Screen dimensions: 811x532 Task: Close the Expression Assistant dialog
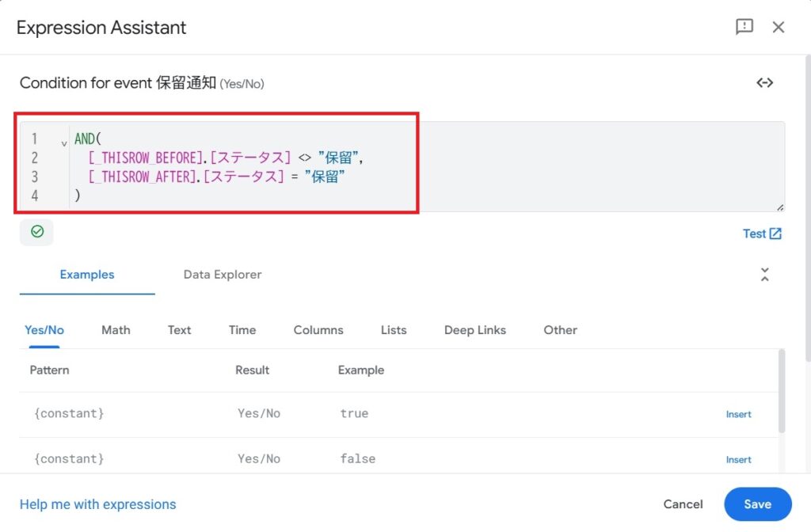[779, 27]
